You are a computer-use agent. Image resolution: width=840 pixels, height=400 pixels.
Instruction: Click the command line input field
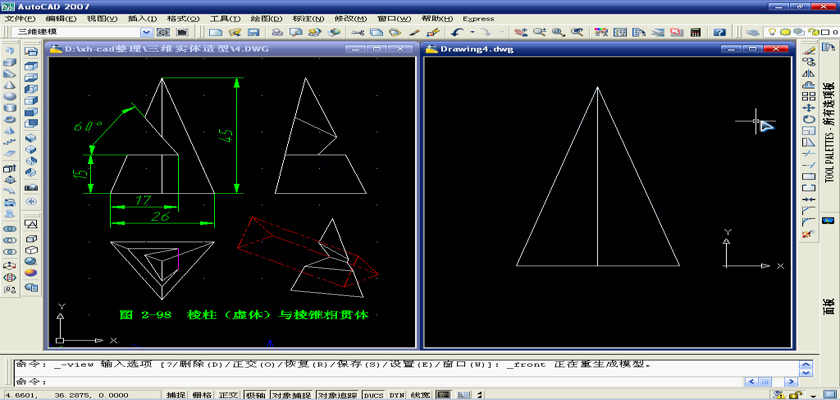click(x=378, y=381)
